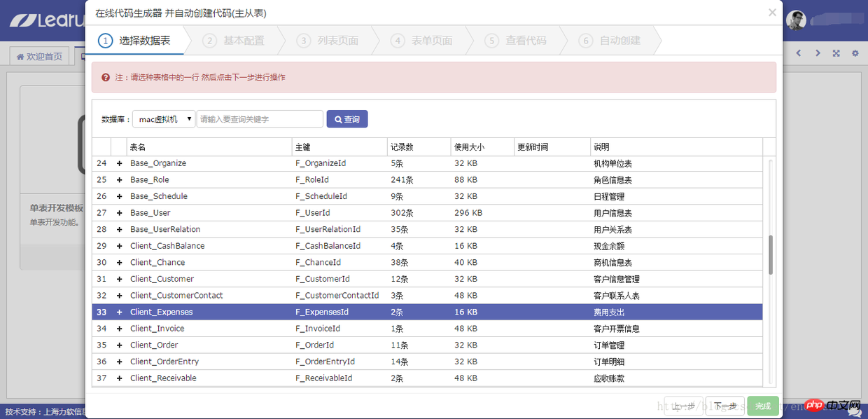Click the table vertical scrollbar thumb
This screenshot has height=419, width=868.
pos(771,255)
